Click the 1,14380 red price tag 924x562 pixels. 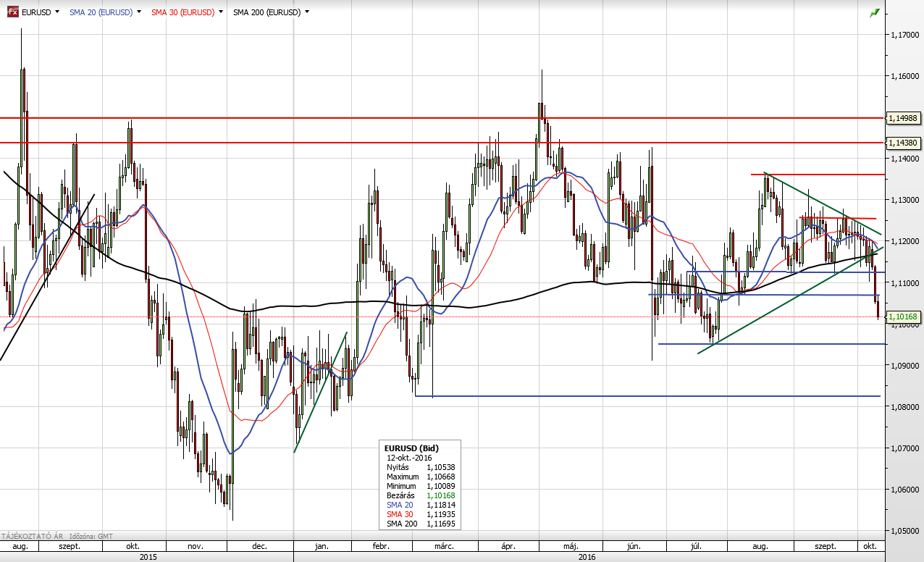click(x=903, y=143)
